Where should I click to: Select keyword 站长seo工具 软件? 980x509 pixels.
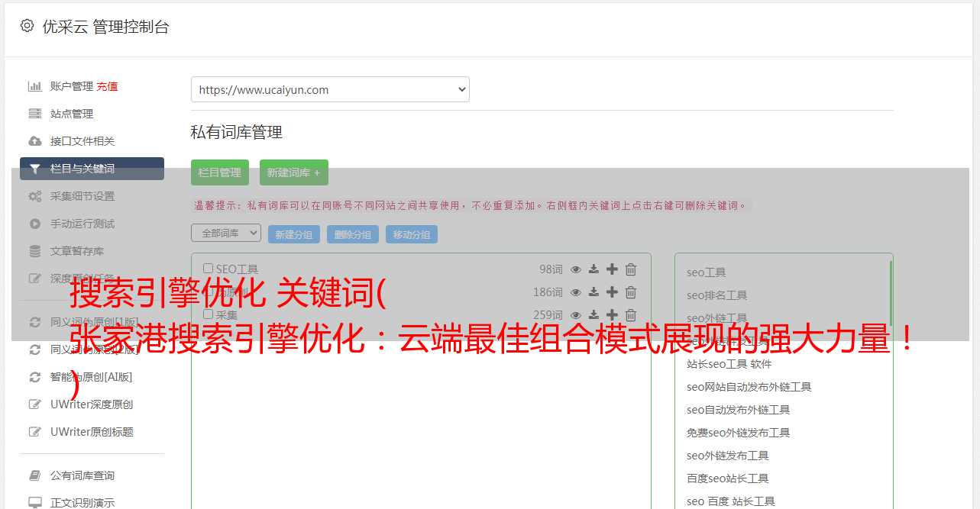[x=729, y=364]
